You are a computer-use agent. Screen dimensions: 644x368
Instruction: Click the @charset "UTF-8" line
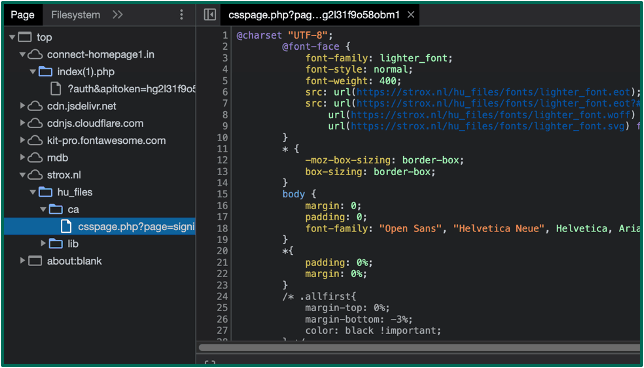click(x=285, y=35)
